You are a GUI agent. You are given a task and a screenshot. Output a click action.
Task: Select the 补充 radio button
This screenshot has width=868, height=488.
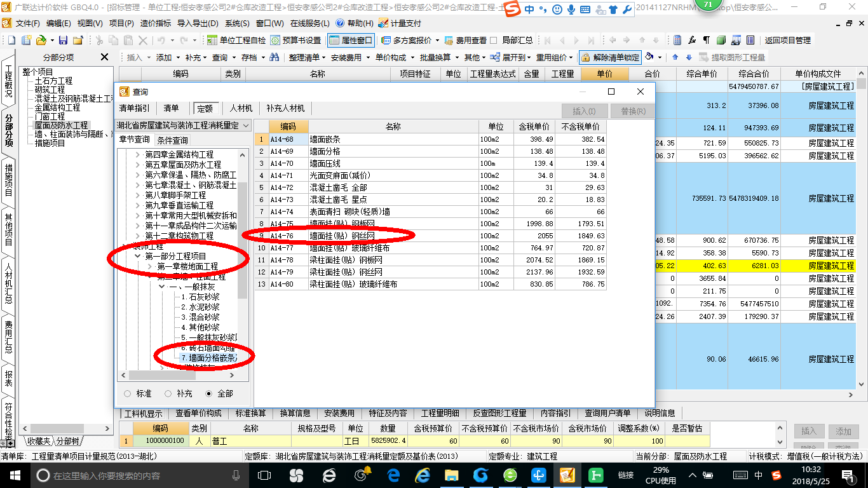[x=168, y=393]
